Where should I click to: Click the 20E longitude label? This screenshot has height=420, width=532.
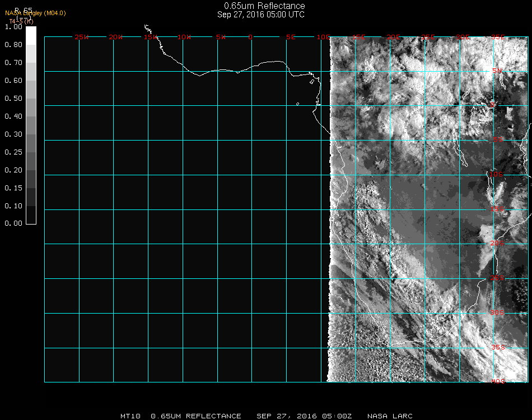pyautogui.click(x=393, y=37)
